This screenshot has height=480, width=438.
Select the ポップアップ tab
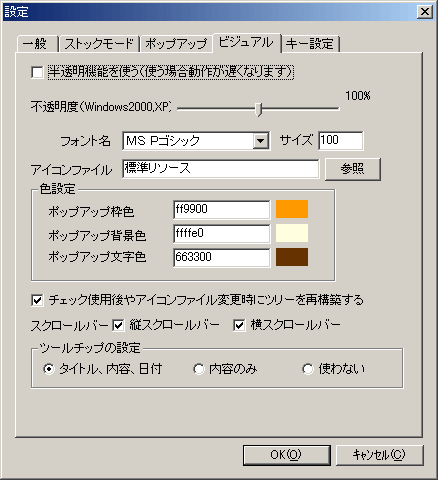(x=176, y=44)
